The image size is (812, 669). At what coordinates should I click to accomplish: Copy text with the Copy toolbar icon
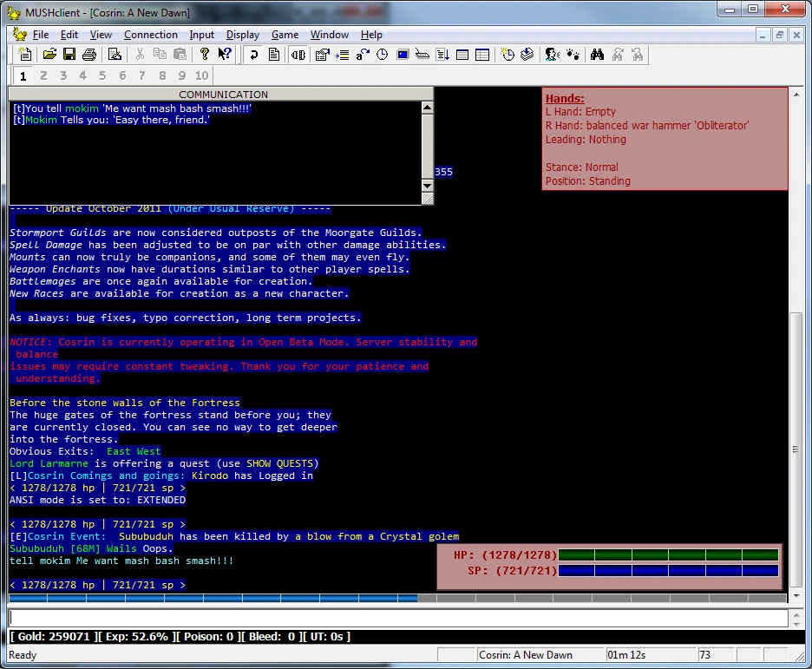pos(159,54)
